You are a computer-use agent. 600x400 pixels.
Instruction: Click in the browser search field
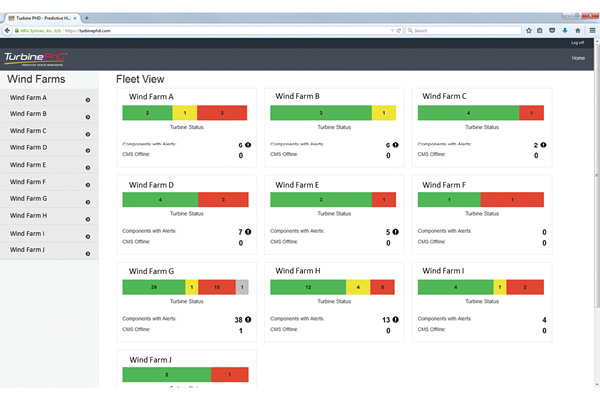pyautogui.click(x=463, y=30)
